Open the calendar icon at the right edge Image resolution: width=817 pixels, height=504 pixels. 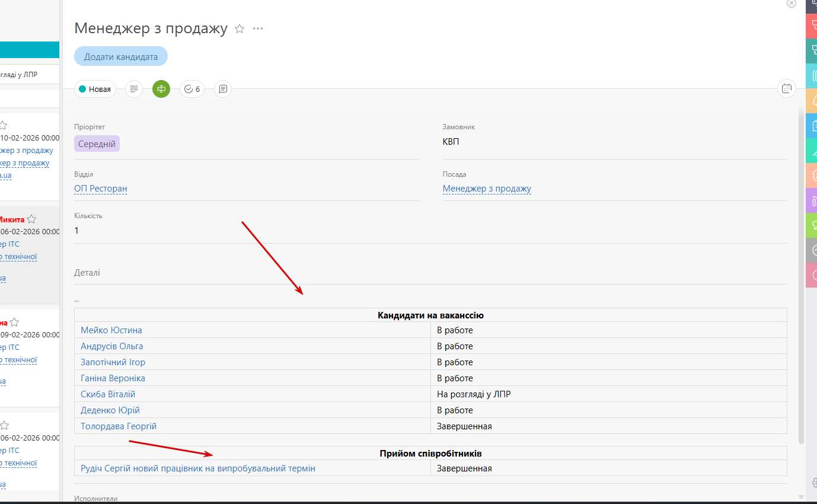(x=786, y=89)
